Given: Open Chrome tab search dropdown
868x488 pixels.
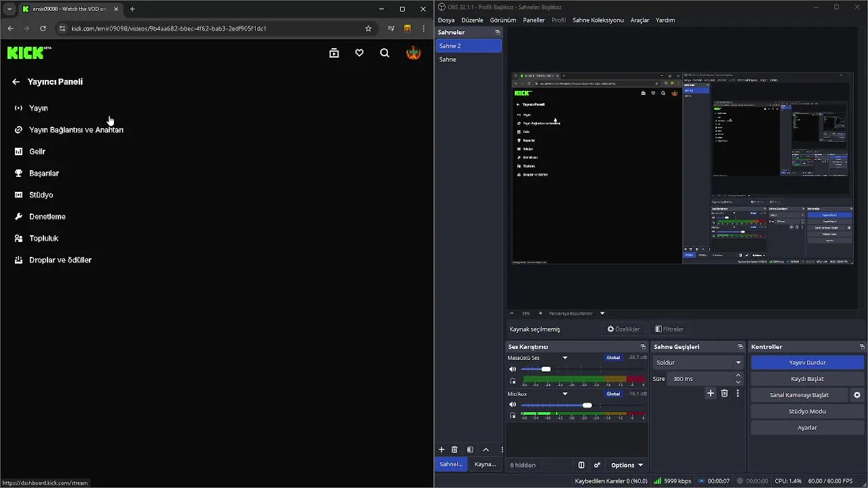Looking at the screenshot, I should 9,9.
